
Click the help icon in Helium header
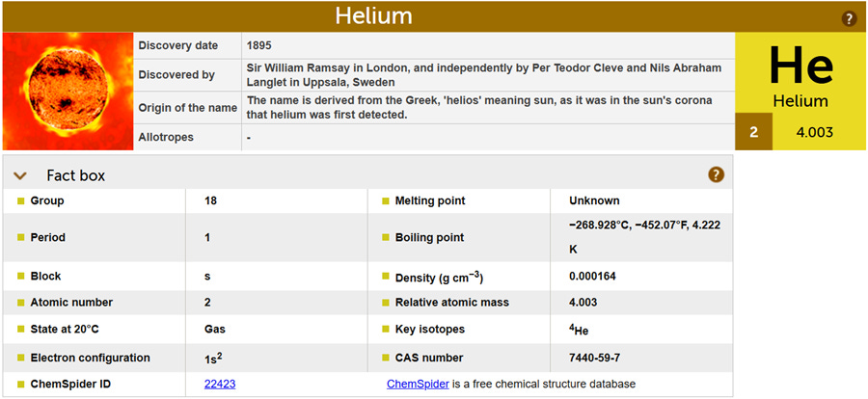click(849, 19)
